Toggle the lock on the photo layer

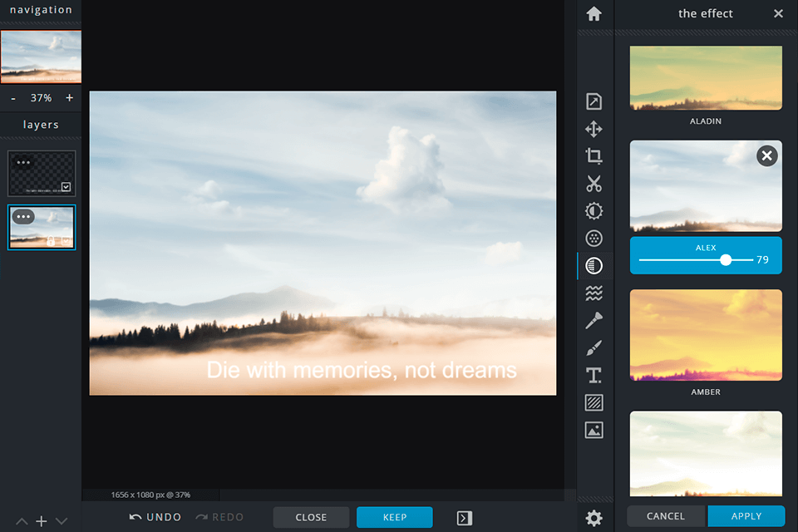[52, 241]
